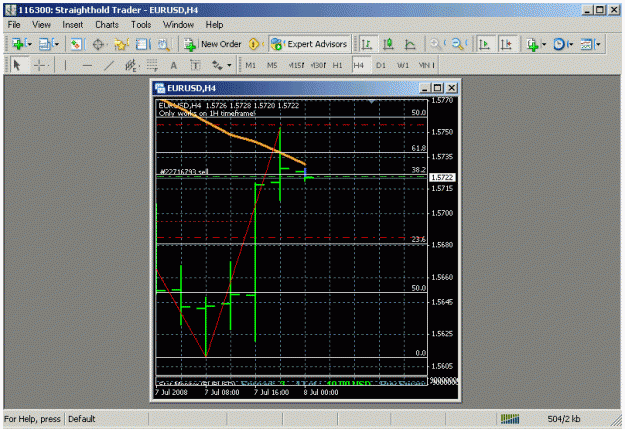Image resolution: width=625 pixels, height=429 pixels.
Task: Expand the Profiles dropdown arrow
Action: pyautogui.click(x=56, y=44)
